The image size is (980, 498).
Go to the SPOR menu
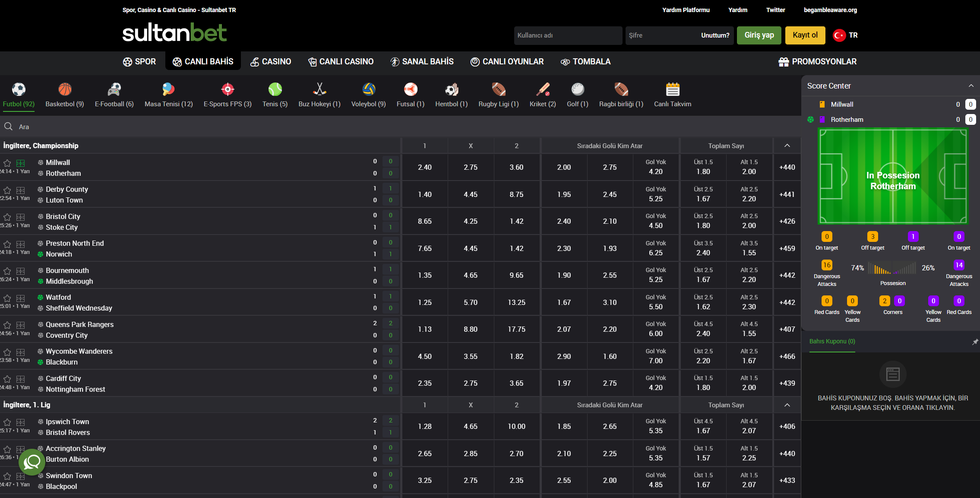point(139,62)
